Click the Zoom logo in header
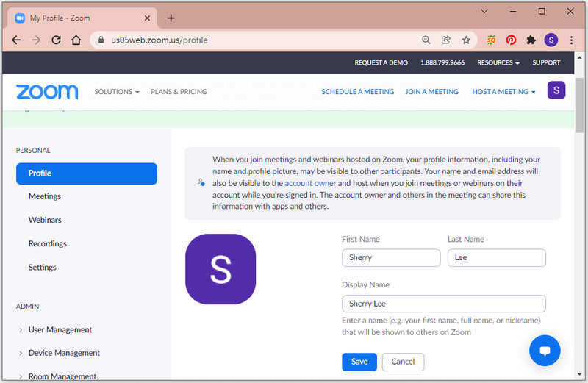 [47, 92]
